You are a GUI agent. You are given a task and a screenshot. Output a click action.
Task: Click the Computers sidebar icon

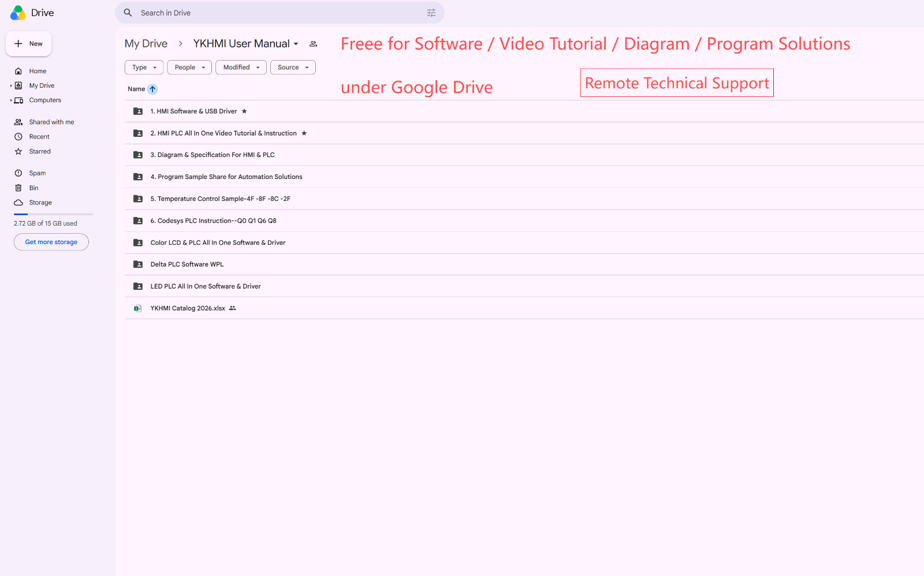coord(18,100)
